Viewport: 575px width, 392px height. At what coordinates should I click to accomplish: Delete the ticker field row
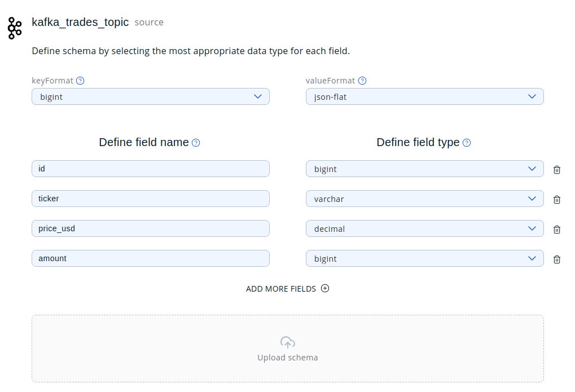(557, 200)
